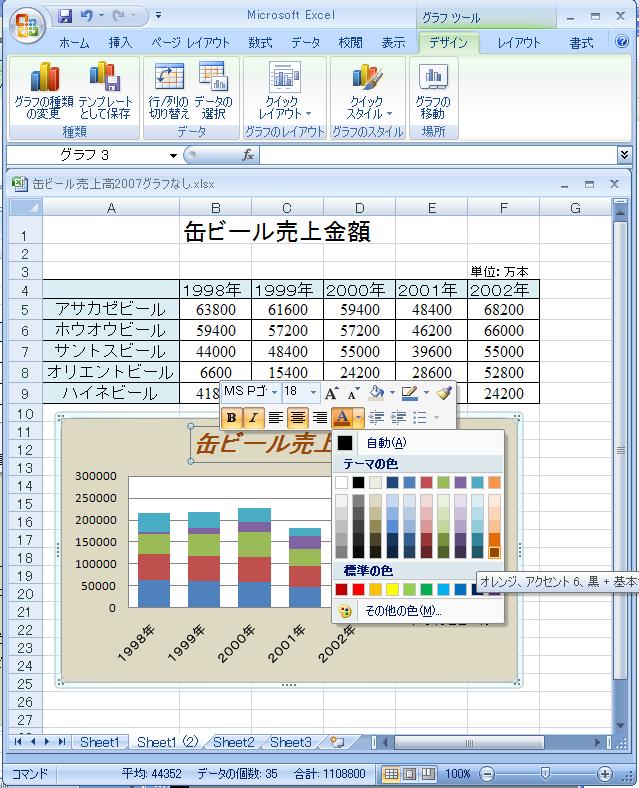Viewport: 639px width, 788px height.
Task: Apply shape outline pen icon
Action: point(409,393)
